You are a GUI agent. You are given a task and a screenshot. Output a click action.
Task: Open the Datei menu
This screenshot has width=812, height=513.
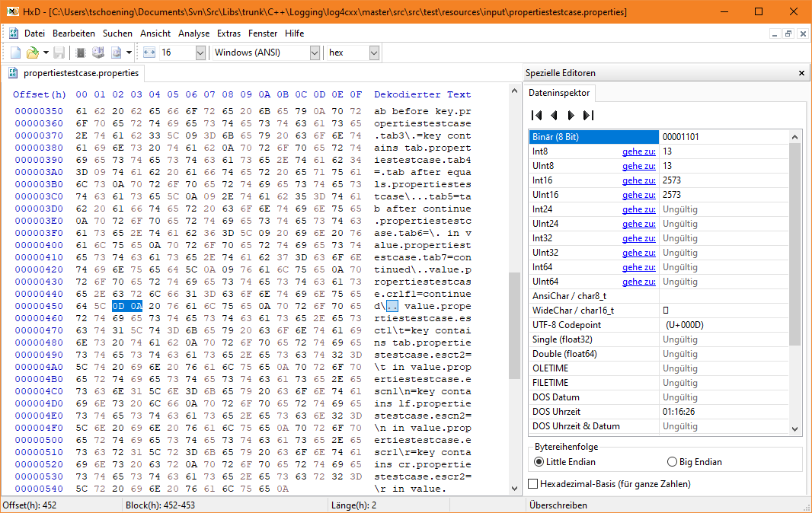tap(35, 33)
